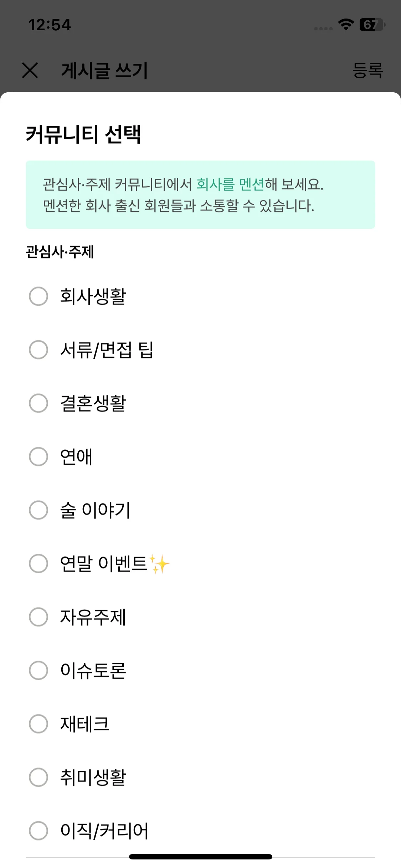Tap the 등록 submit button
The height and width of the screenshot is (868, 401).
pos(367,70)
